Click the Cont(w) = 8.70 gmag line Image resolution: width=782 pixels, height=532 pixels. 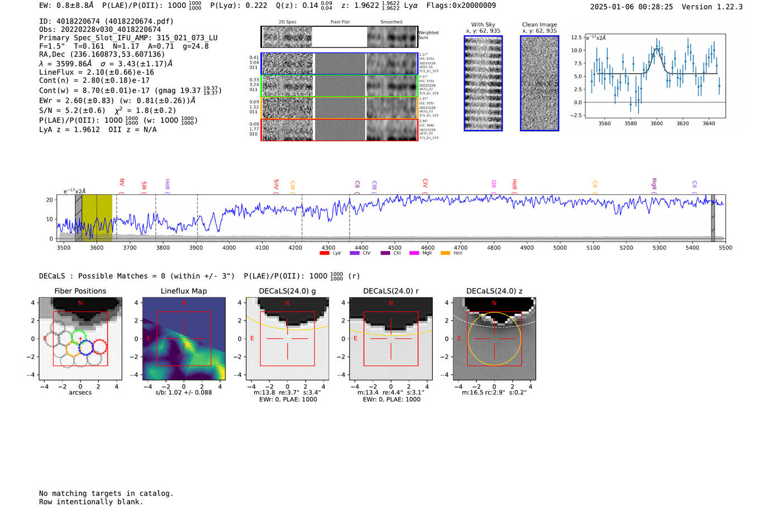(131, 90)
